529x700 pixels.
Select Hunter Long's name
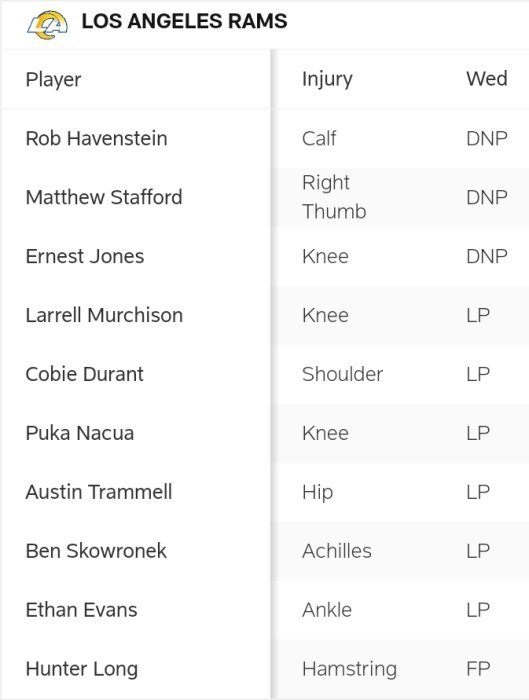click(82, 668)
